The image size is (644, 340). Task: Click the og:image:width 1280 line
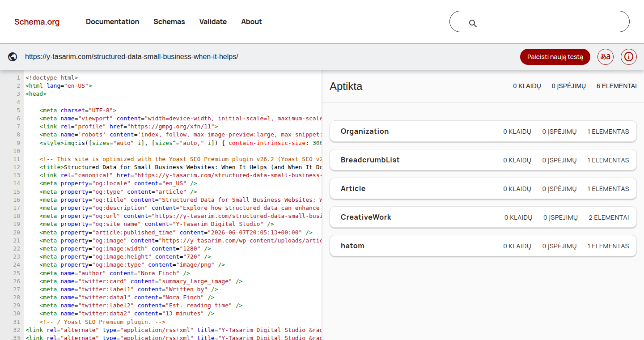pos(125,249)
